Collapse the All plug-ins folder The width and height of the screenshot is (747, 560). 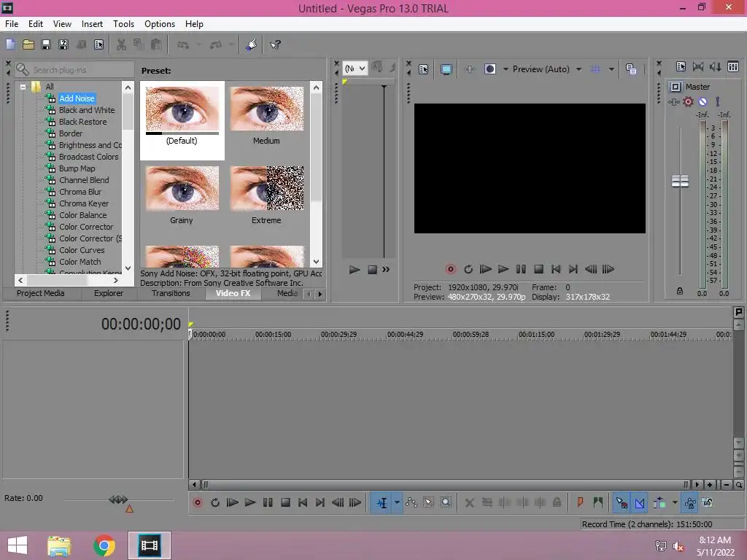pos(23,87)
